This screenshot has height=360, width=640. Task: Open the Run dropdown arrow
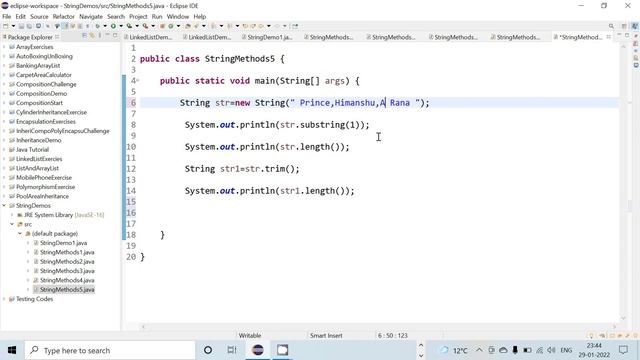121,26
